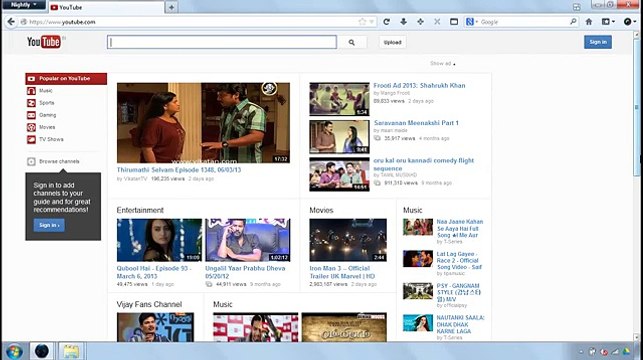Image resolution: width=643 pixels, height=360 pixels.
Task: Click YouTube's search magnifier button
Action: [x=352, y=42]
